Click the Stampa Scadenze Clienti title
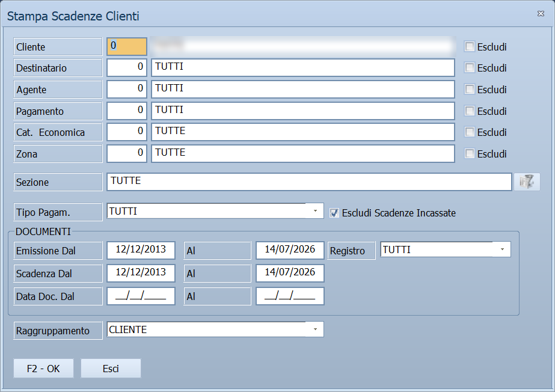The width and height of the screenshot is (555, 392). click(73, 16)
